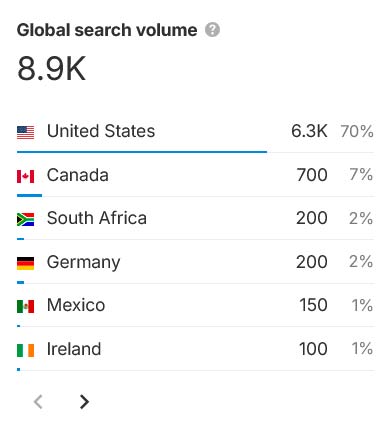Click the Canada flag icon
381x425 pixels.
pyautogui.click(x=26, y=176)
